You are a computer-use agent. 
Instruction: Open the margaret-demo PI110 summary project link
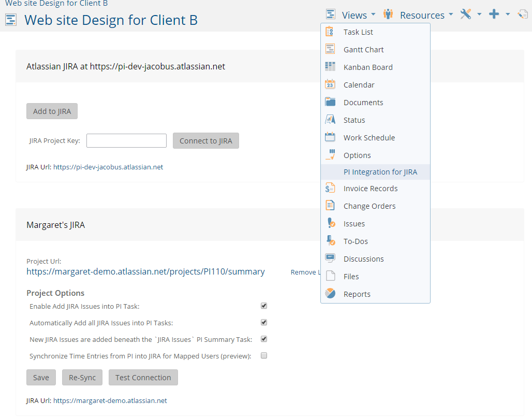[x=145, y=271]
